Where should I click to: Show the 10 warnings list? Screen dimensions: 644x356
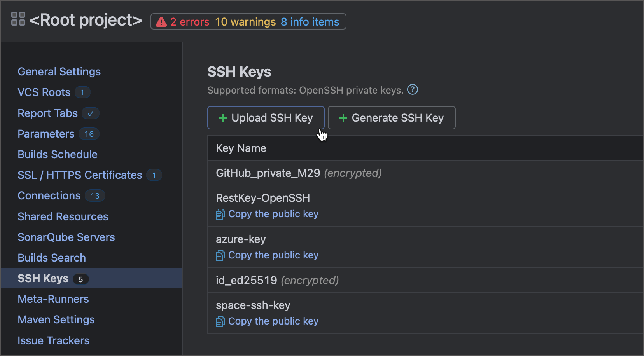click(245, 22)
